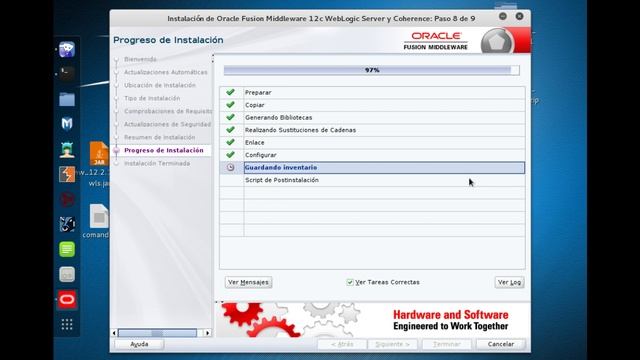The image size is (640, 360).
Task: Open the dark red round dock icon
Action: click(67, 199)
